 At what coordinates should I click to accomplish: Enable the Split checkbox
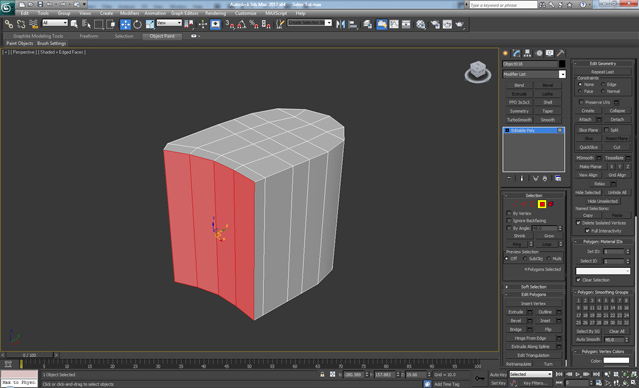pos(606,130)
